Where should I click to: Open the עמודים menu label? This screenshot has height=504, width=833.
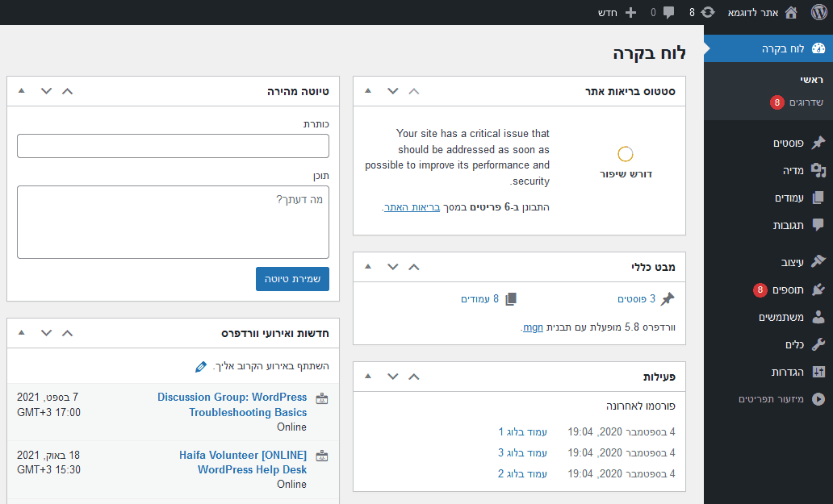789,198
